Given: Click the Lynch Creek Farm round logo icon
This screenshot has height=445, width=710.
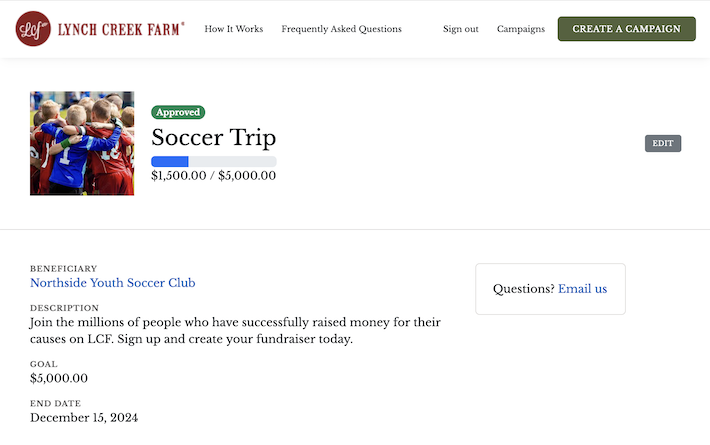Looking at the screenshot, I should click(x=33, y=29).
